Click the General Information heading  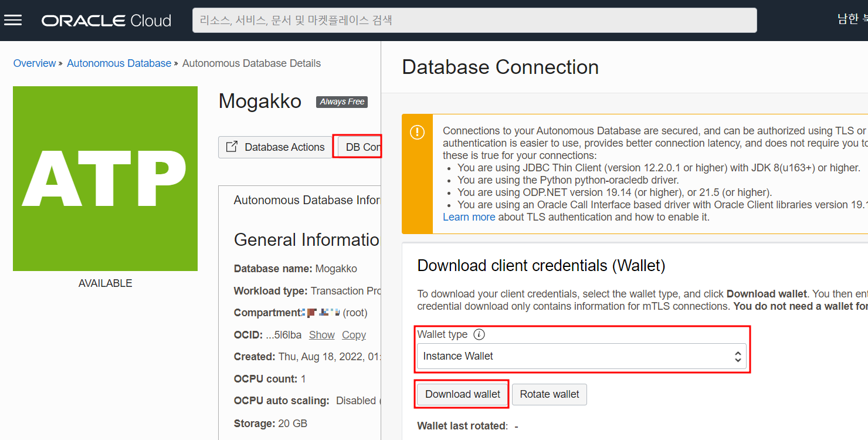[307, 240]
